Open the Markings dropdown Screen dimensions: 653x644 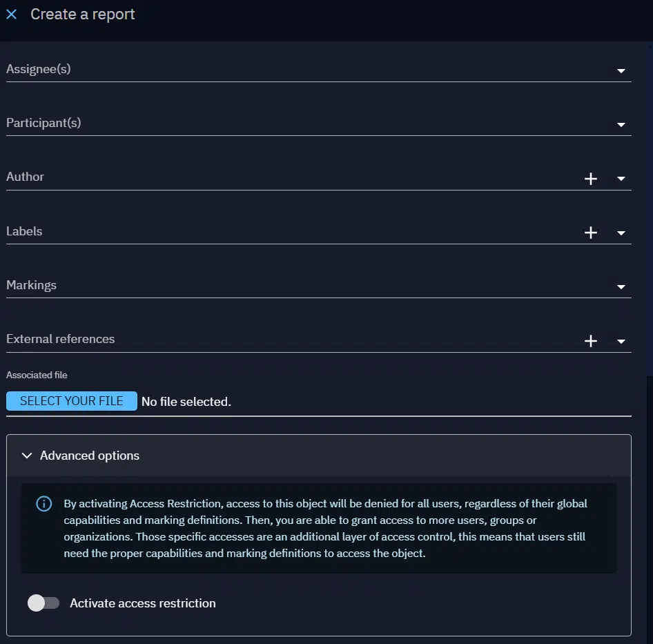click(621, 286)
